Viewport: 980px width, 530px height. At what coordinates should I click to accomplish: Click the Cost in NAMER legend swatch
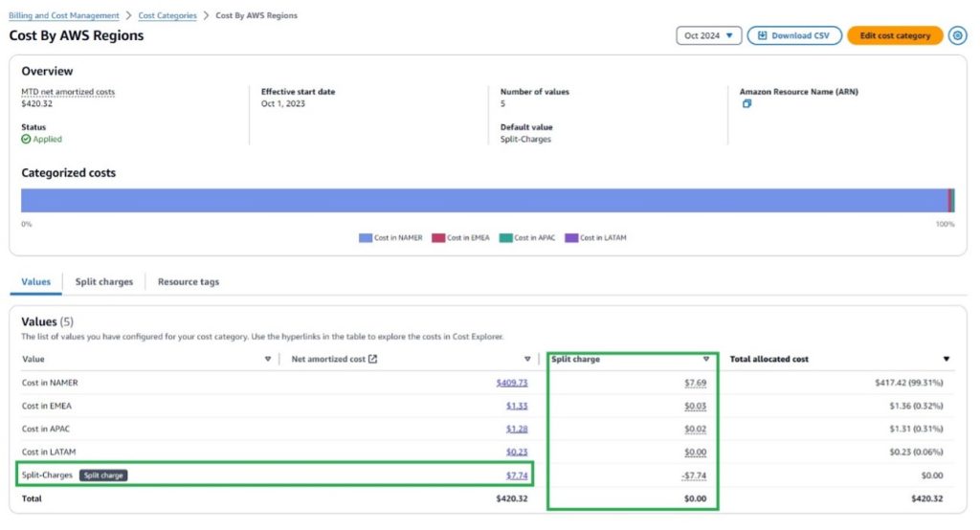pyautogui.click(x=366, y=237)
